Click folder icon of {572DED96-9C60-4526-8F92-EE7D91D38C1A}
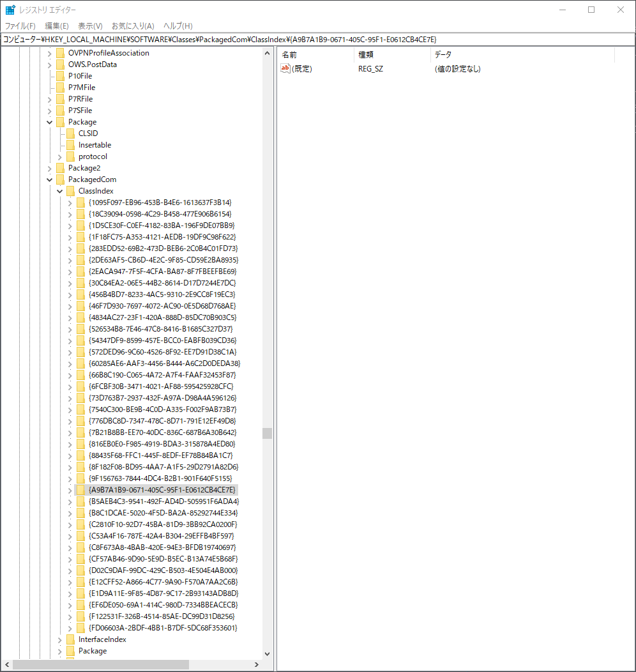636x672 pixels. coord(81,352)
